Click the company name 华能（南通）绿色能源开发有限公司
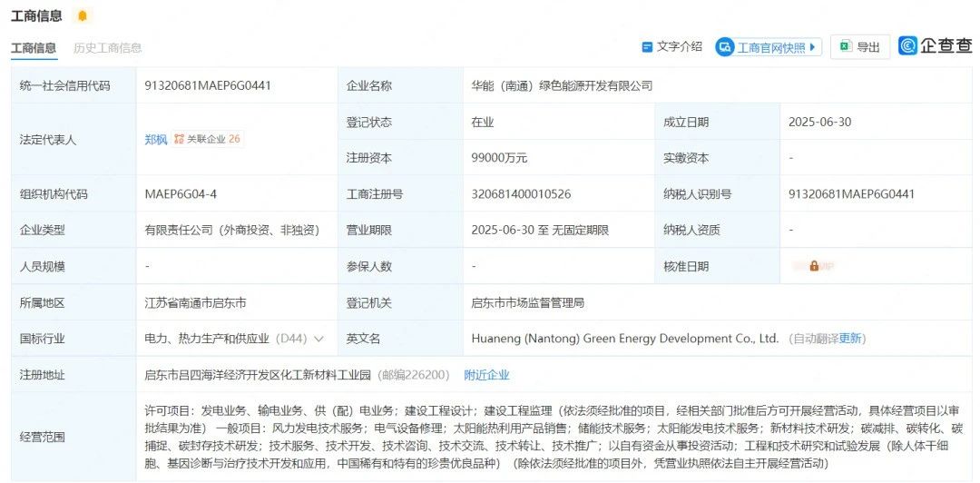Screen dimensions: 980x483 coord(562,86)
